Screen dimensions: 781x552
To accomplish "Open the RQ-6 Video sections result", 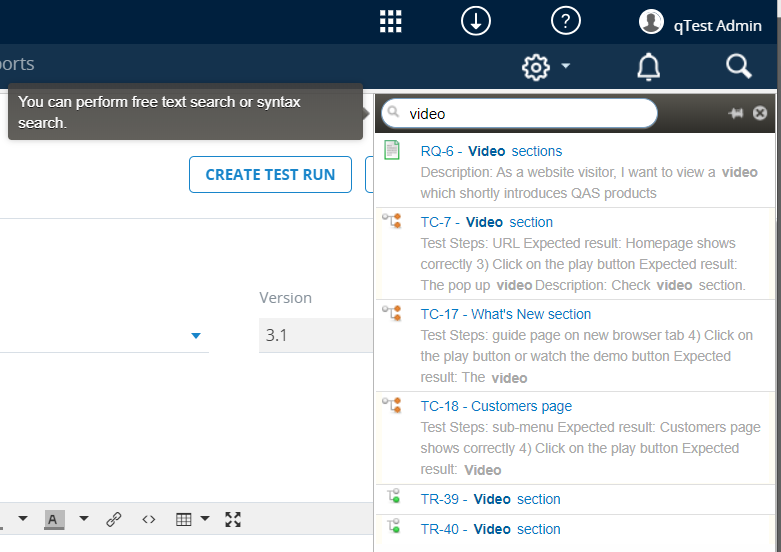I will tap(491, 151).
